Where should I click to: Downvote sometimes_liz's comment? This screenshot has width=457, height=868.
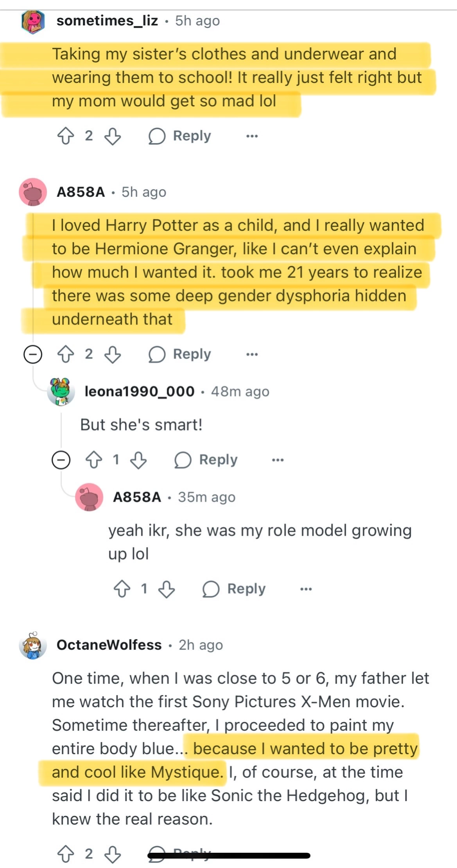[113, 136]
